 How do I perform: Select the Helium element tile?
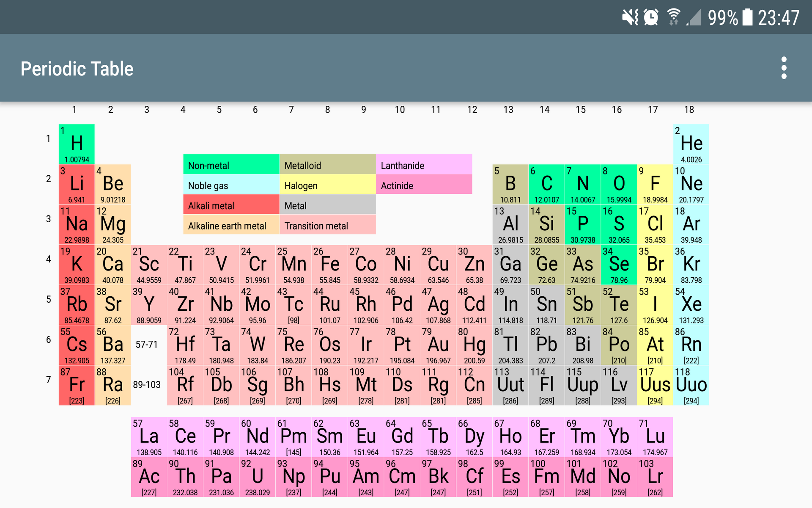(691, 144)
